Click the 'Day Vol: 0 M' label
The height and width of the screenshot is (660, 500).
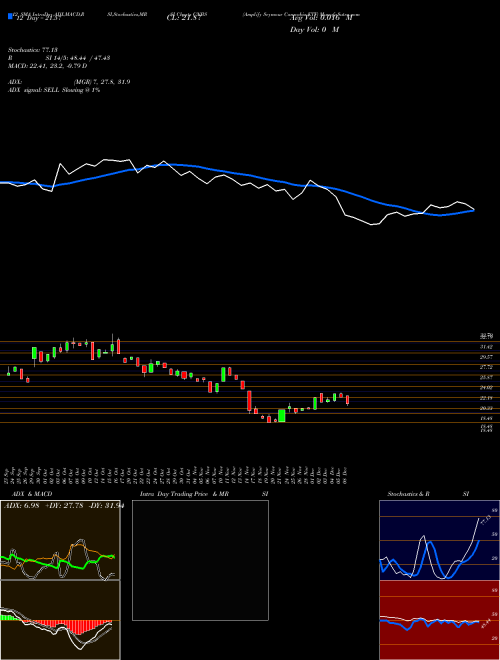(x=314, y=30)
